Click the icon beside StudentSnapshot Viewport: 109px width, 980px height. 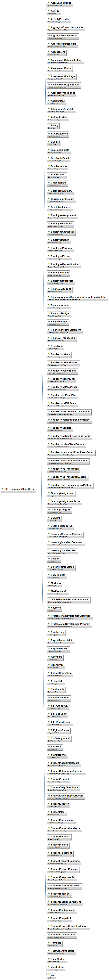49,918
